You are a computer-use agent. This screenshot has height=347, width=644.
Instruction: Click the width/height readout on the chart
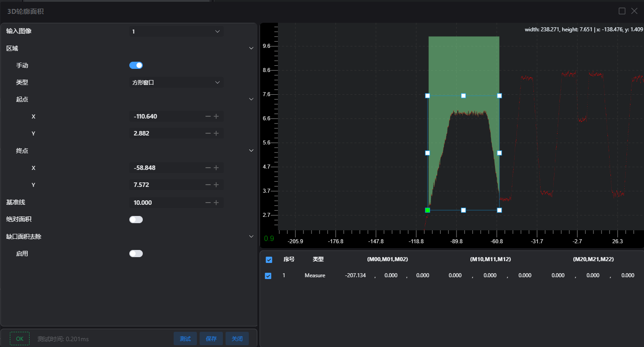[x=584, y=30]
